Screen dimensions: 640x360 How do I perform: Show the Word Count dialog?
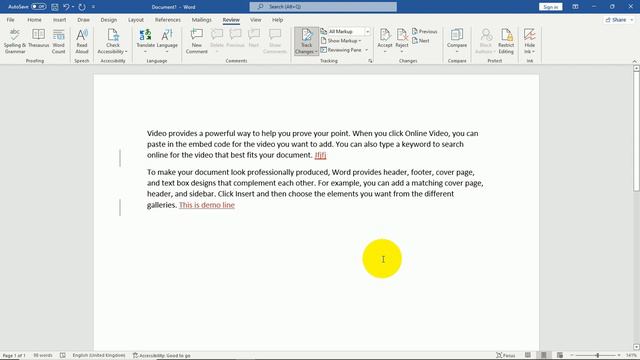(x=58, y=41)
